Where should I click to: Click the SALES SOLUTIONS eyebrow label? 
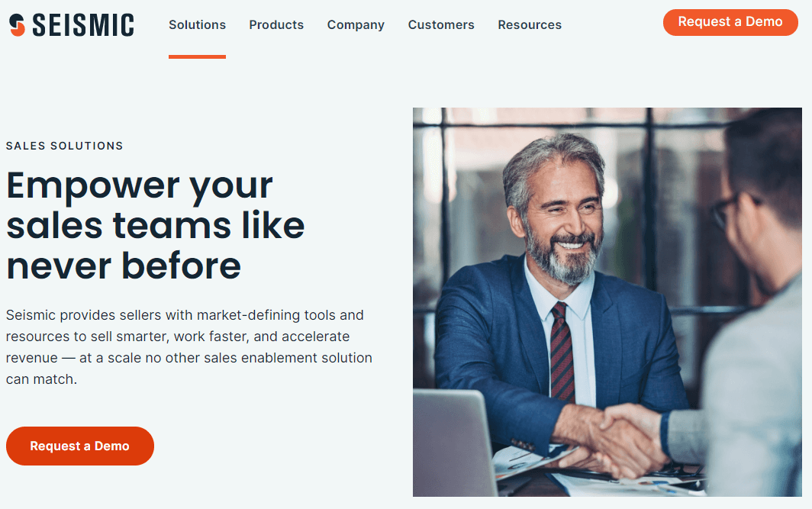[x=65, y=146]
